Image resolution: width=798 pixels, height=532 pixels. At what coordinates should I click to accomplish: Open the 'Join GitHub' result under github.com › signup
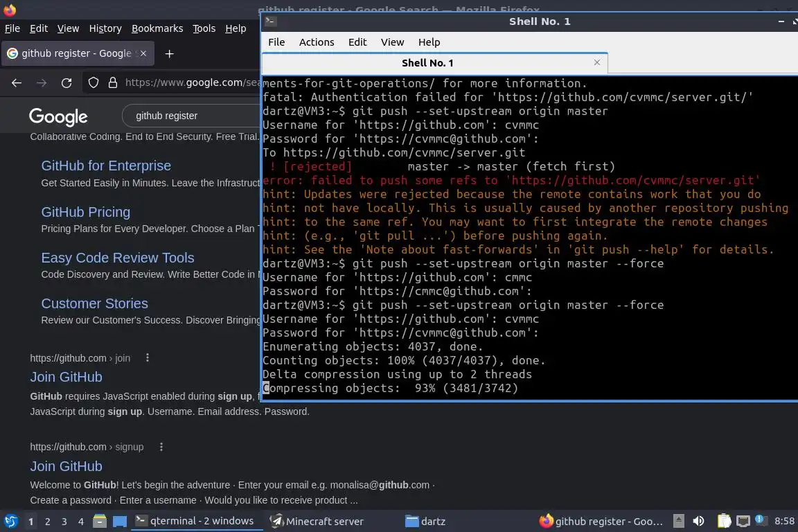[x=66, y=466]
